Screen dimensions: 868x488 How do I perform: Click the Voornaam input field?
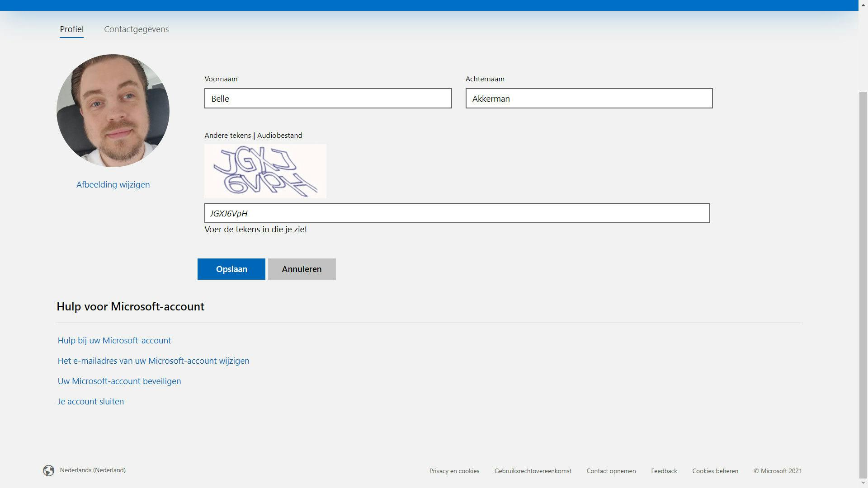click(328, 99)
